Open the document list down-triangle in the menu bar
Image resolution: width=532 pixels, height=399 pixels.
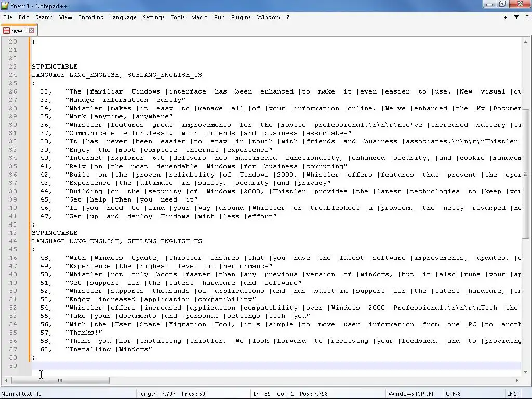click(x=516, y=17)
